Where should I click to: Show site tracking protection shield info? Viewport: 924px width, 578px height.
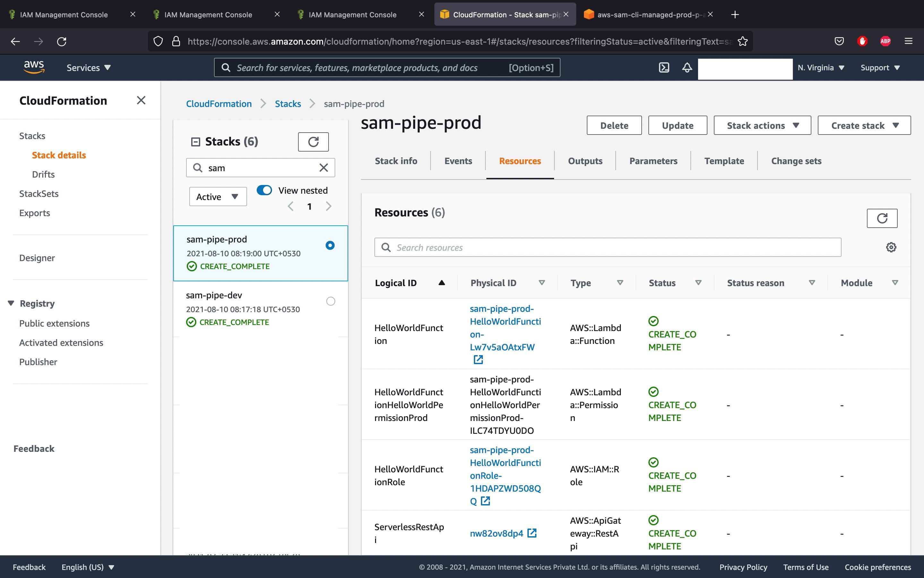pos(158,41)
